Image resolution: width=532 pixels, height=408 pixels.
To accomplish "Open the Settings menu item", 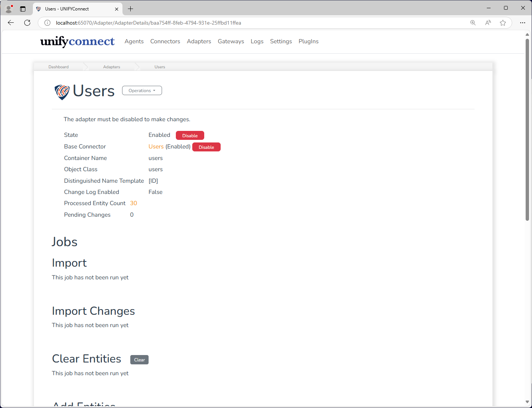I will pos(281,41).
